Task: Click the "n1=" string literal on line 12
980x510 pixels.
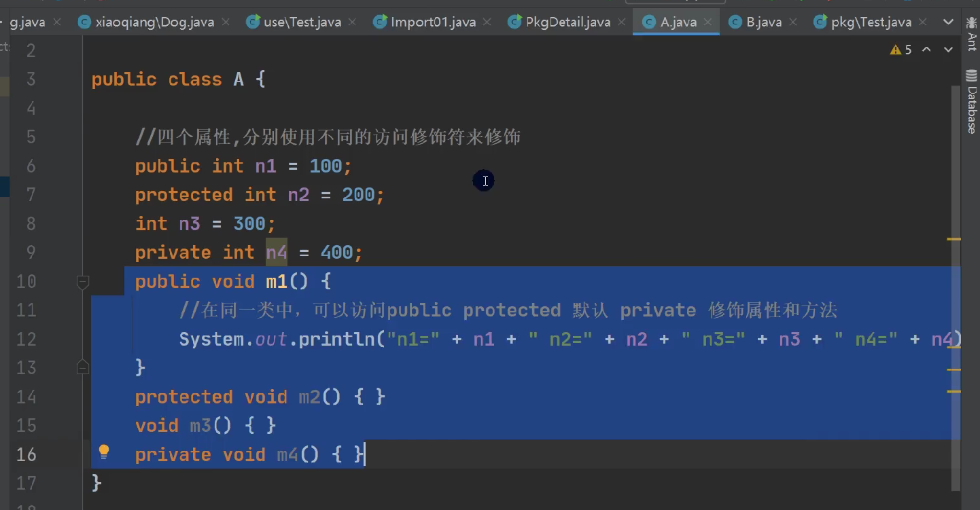Action: coord(413,339)
